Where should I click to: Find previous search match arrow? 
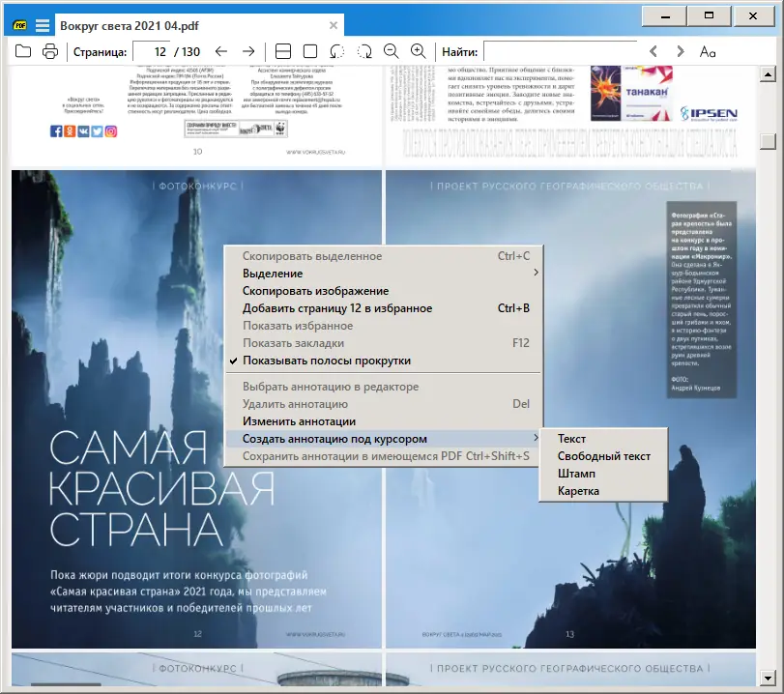click(x=653, y=51)
